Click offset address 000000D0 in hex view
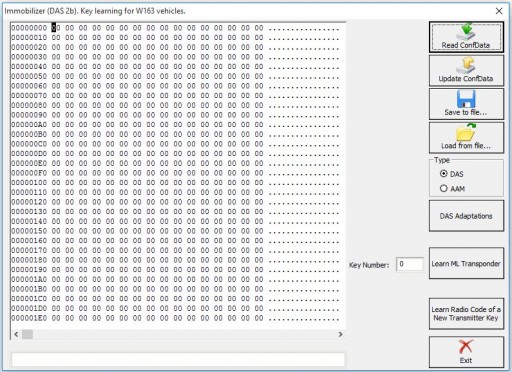Screen dimensions: 512x372 pos(29,153)
